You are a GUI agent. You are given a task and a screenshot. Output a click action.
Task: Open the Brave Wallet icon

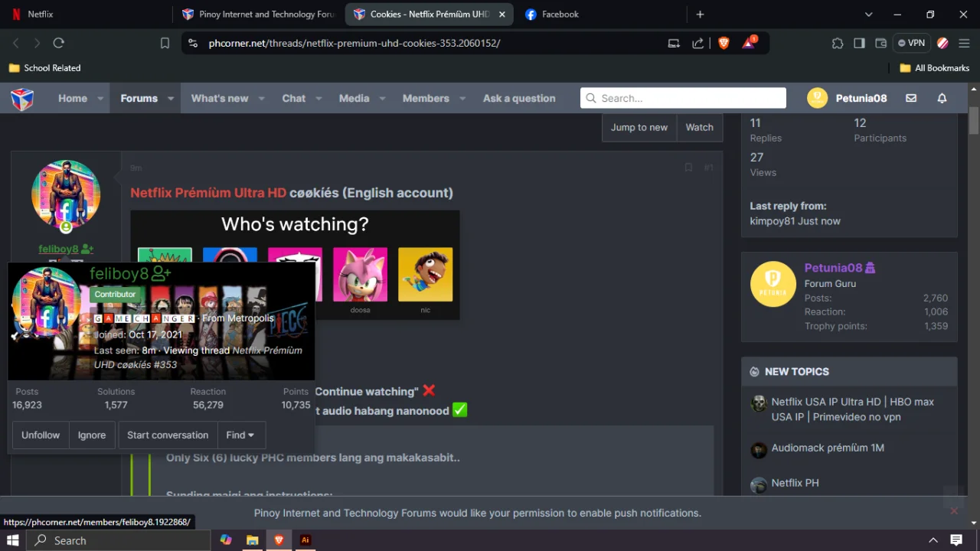(x=880, y=44)
